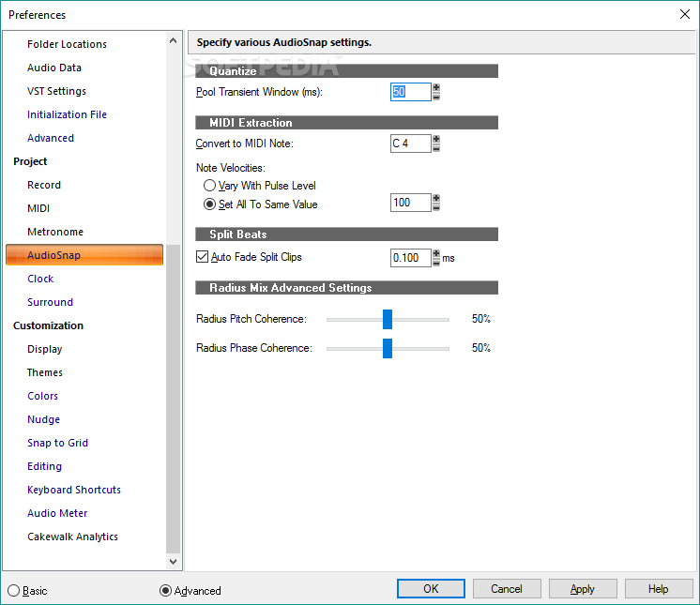
Task: Open Folder Locations preferences page
Action: tap(67, 44)
